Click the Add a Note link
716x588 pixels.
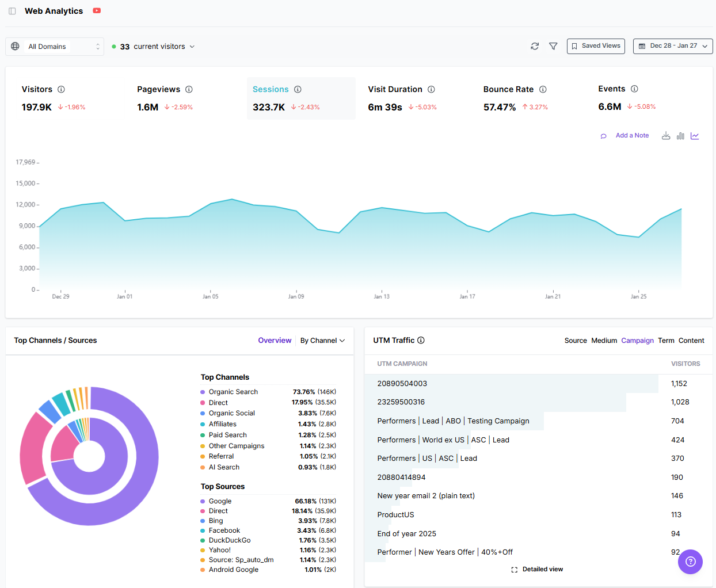(x=632, y=135)
